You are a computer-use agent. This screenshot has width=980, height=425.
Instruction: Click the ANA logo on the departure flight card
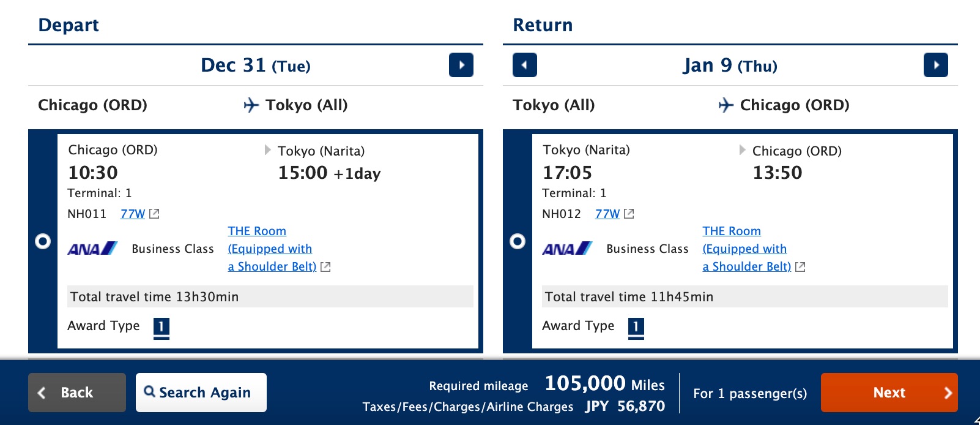(89, 249)
